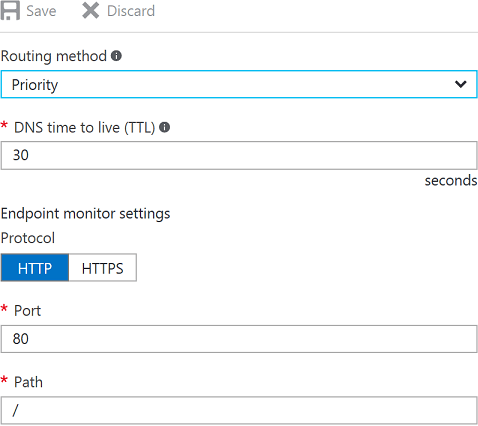Image resolution: width=478 pixels, height=426 pixels.
Task: Show info tooltip for DNS time to live
Action: pos(164,127)
